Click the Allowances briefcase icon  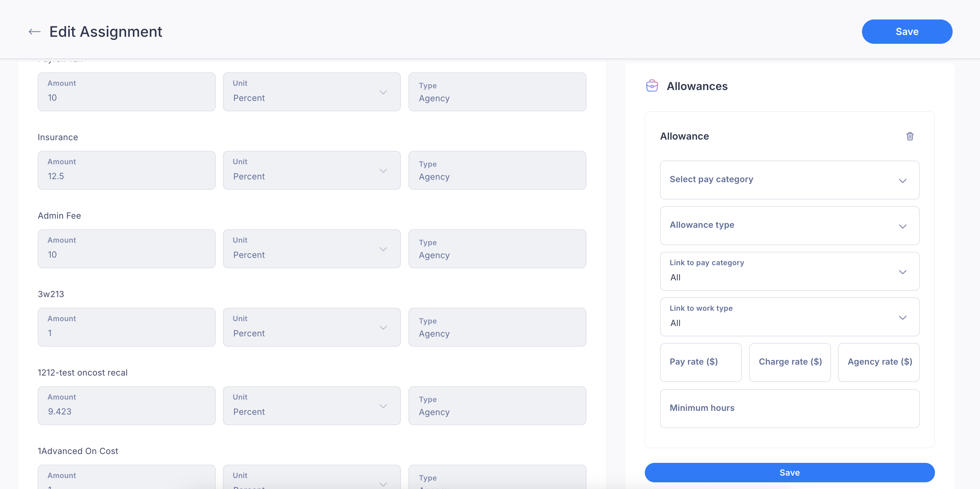coord(652,86)
